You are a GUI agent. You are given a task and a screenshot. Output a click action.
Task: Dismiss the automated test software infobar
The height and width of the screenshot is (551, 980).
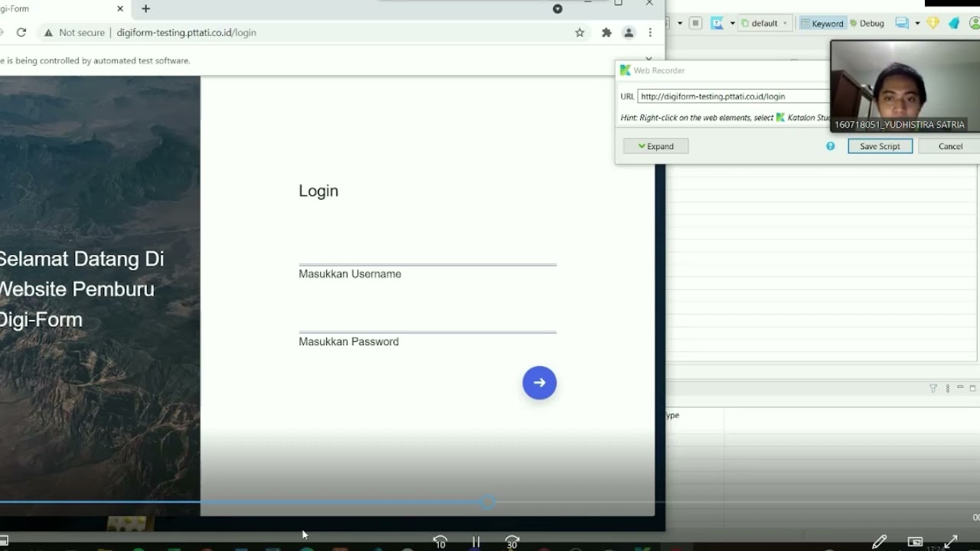648,59
